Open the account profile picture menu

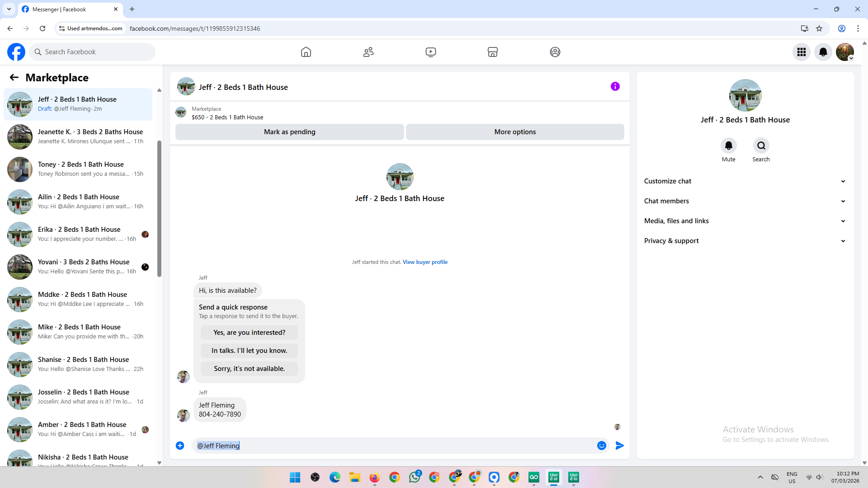click(x=845, y=52)
